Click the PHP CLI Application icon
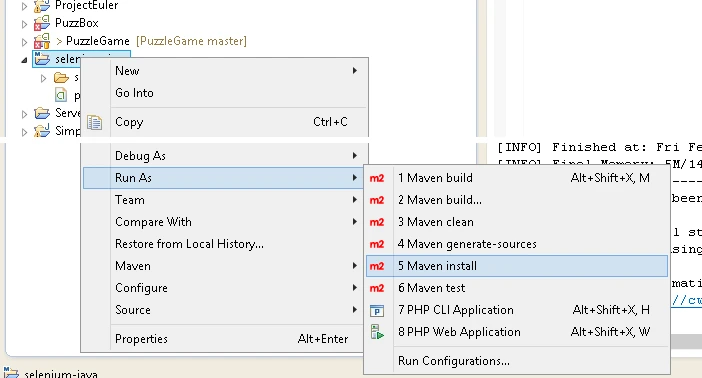The height and width of the screenshot is (378, 702). click(x=377, y=310)
